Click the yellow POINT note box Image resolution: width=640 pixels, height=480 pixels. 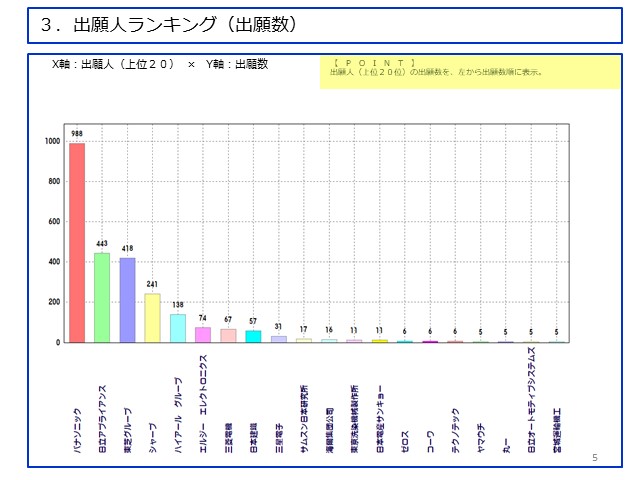[470, 73]
